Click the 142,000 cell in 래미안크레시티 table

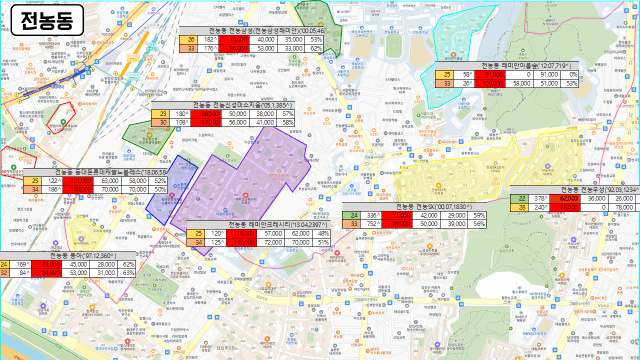pos(241,242)
